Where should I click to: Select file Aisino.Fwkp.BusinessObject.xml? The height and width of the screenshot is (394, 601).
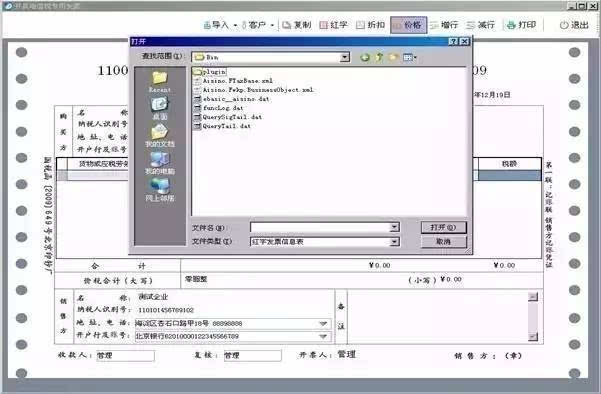253,90
